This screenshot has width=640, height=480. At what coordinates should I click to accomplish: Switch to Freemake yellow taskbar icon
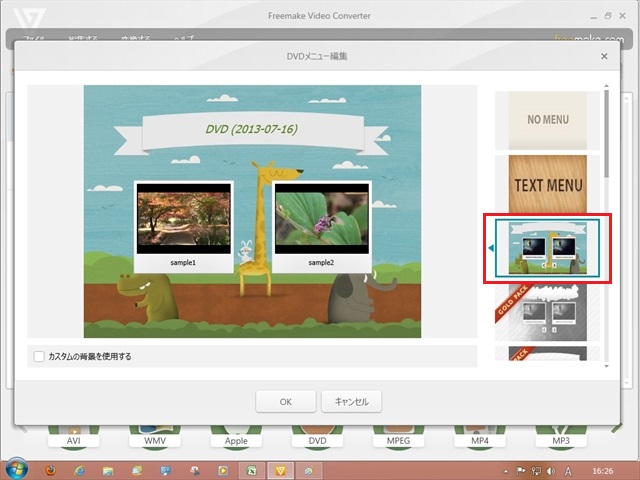[282, 469]
